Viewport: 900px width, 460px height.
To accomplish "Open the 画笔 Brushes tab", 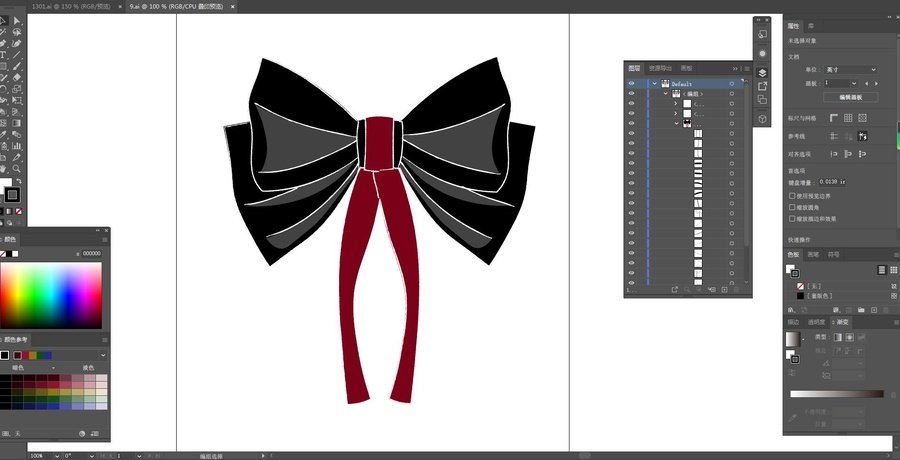I will pyautogui.click(x=813, y=254).
